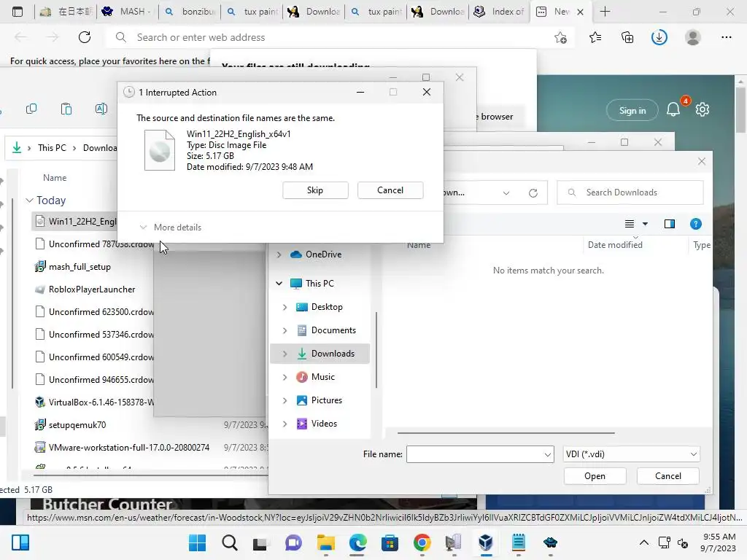Open the MSN notifications bell

[673, 110]
